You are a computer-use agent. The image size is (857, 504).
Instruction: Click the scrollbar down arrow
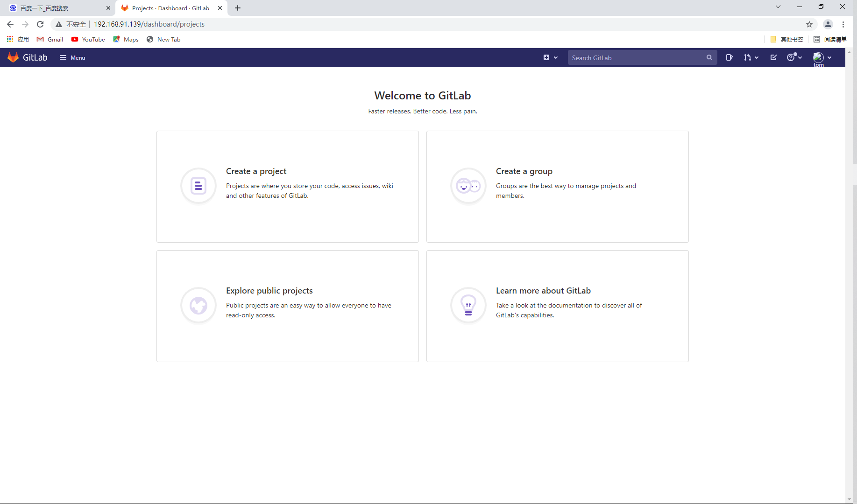(x=849, y=499)
